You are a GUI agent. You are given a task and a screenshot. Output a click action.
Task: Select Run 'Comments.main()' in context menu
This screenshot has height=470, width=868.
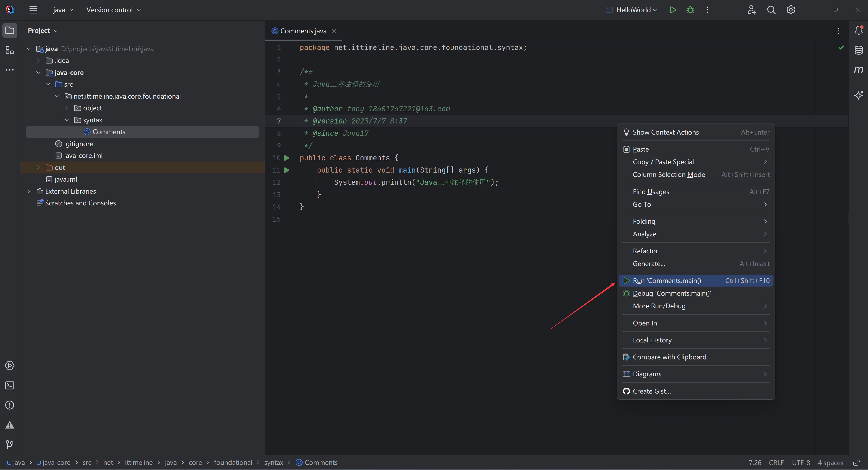(x=696, y=280)
